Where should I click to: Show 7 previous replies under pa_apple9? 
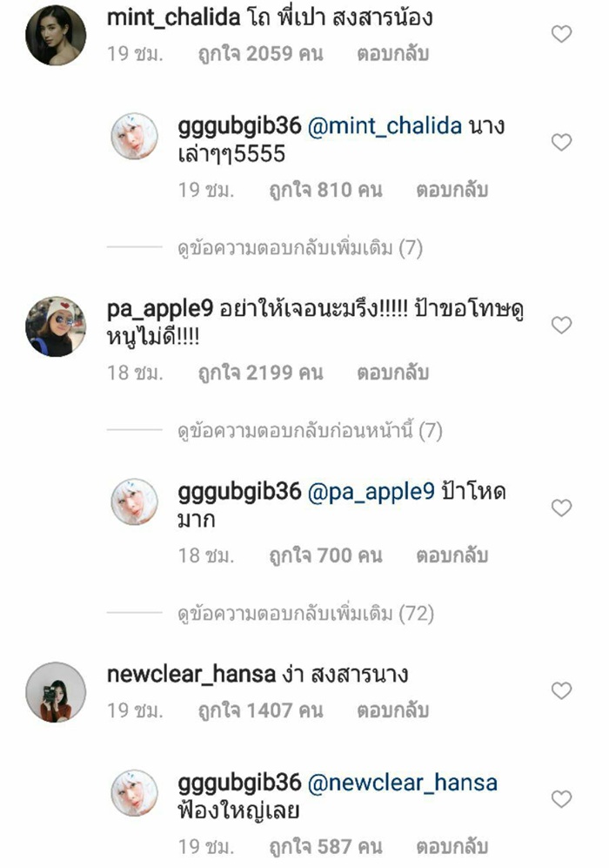310,431
